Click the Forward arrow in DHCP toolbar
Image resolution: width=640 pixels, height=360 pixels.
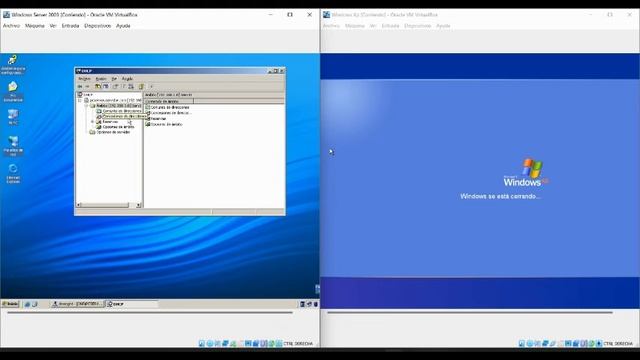click(x=87, y=87)
